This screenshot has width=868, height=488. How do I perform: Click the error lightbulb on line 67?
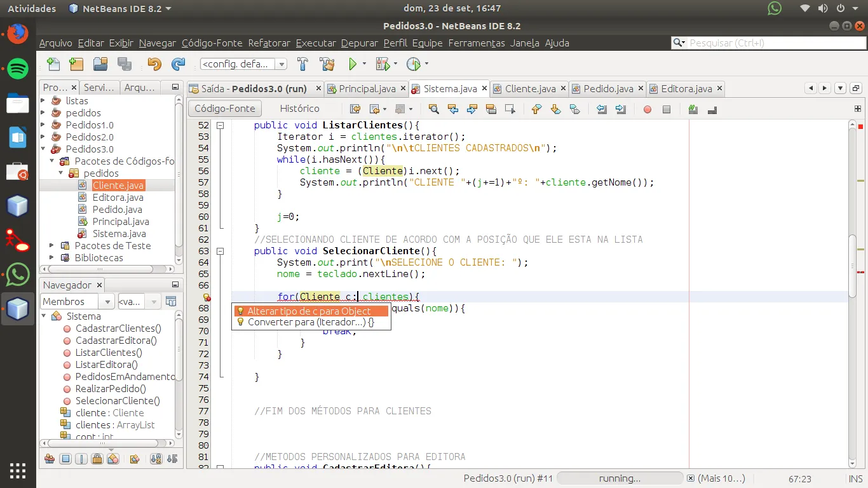point(207,297)
